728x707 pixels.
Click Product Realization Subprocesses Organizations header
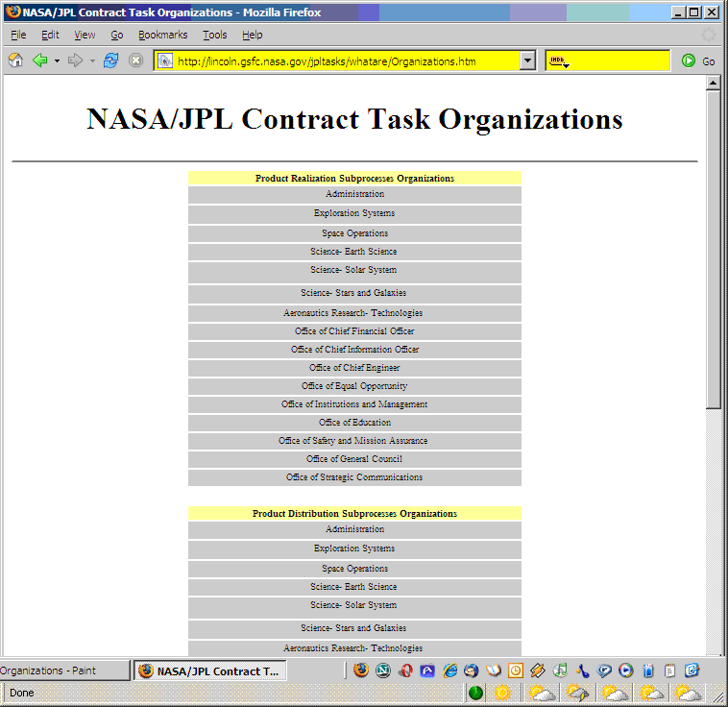(x=354, y=179)
